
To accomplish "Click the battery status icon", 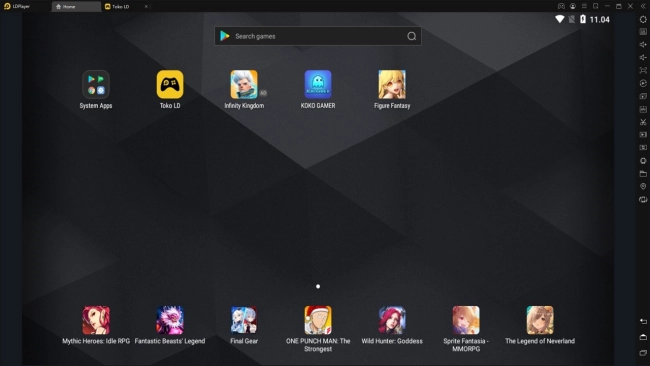I will coord(583,19).
